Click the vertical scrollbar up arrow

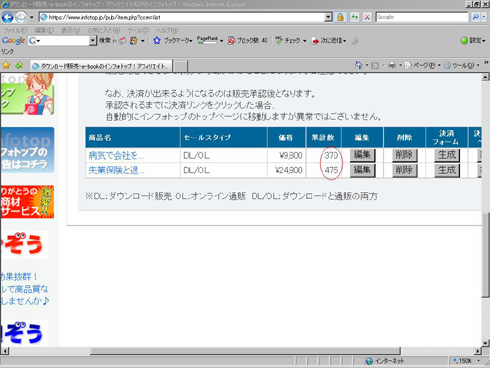(x=485, y=77)
